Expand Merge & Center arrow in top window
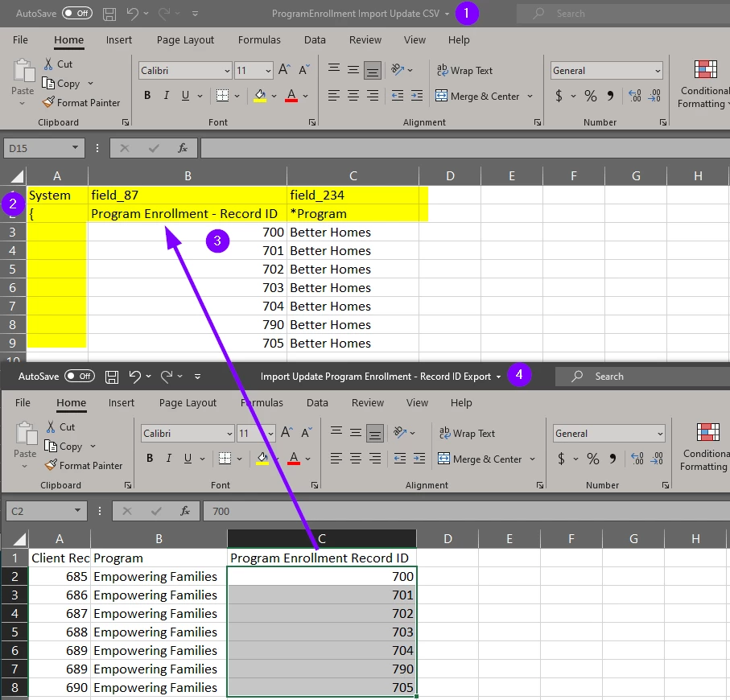The image size is (730, 700). pos(530,96)
